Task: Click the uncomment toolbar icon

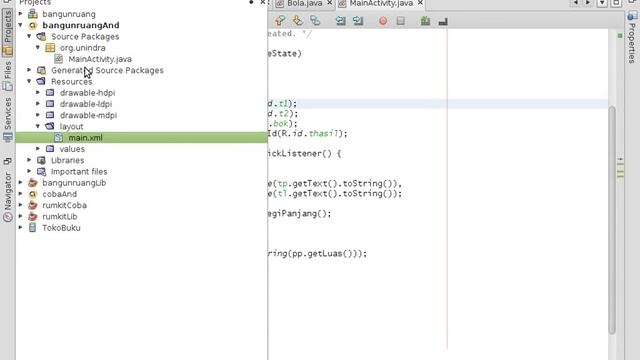Action: pos(443,21)
